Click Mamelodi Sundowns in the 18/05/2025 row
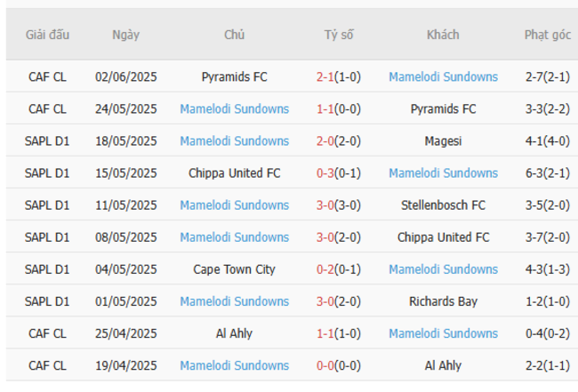 (x=234, y=141)
